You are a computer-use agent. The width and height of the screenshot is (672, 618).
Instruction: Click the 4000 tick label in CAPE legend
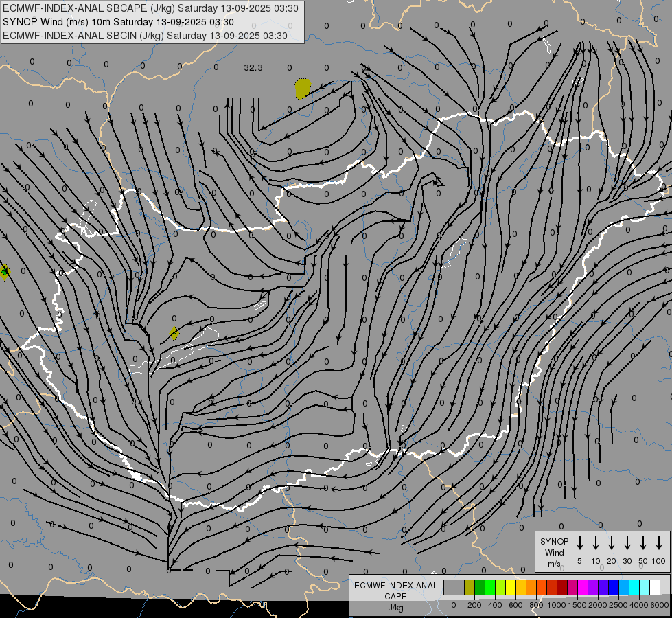tap(639, 605)
